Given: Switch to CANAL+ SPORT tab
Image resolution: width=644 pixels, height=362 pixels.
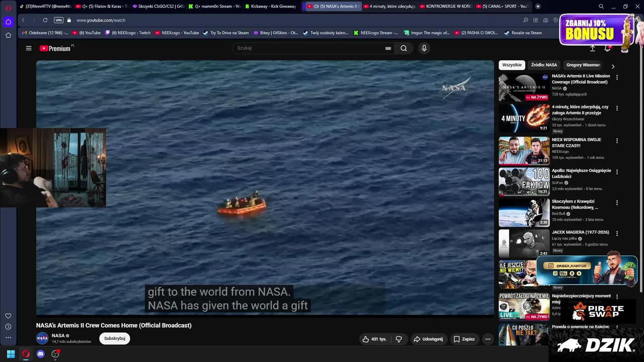Looking at the screenshot, I should [502, 7].
